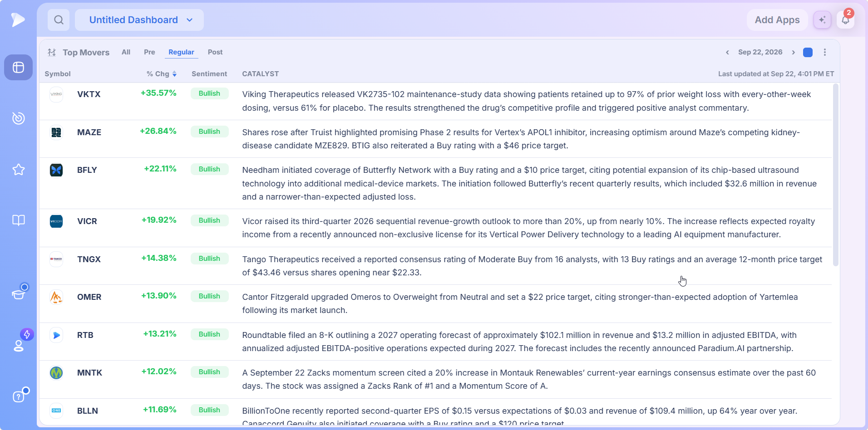
Task: Open the notifications bell
Action: pyautogui.click(x=845, y=20)
